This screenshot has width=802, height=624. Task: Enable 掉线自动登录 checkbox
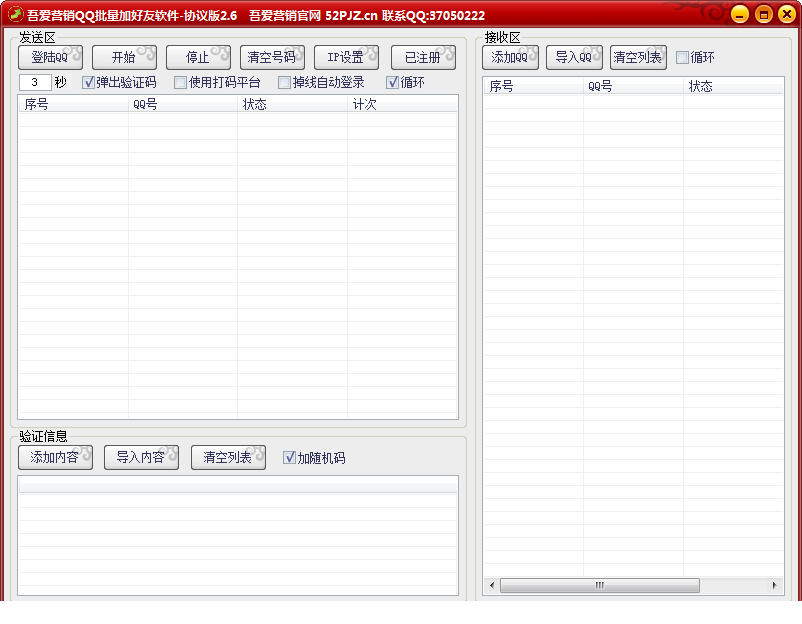(x=285, y=83)
